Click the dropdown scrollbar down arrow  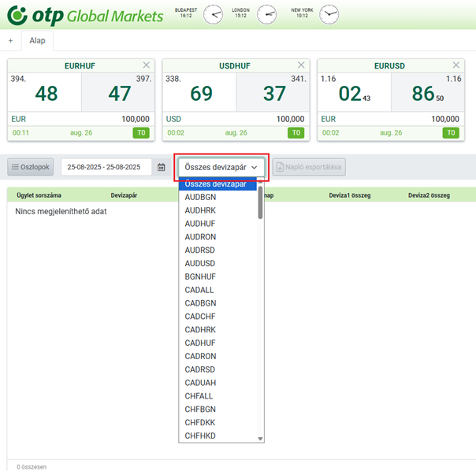(260, 439)
